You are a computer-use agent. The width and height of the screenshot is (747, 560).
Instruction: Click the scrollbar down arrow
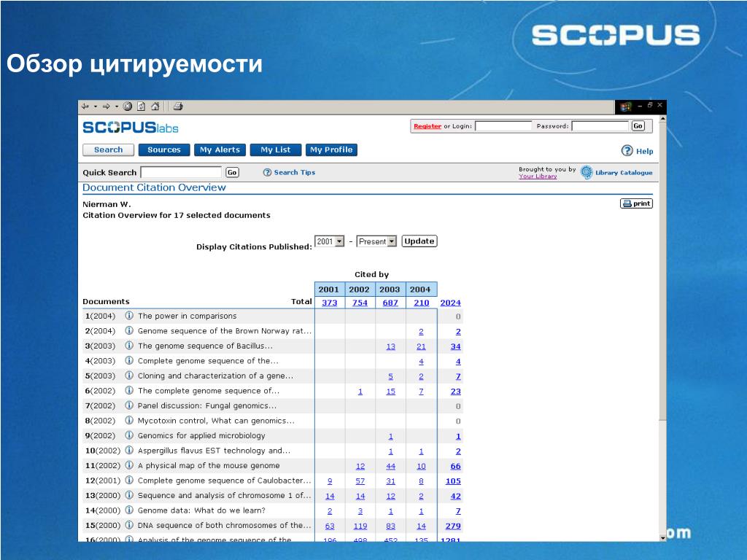[x=662, y=537]
